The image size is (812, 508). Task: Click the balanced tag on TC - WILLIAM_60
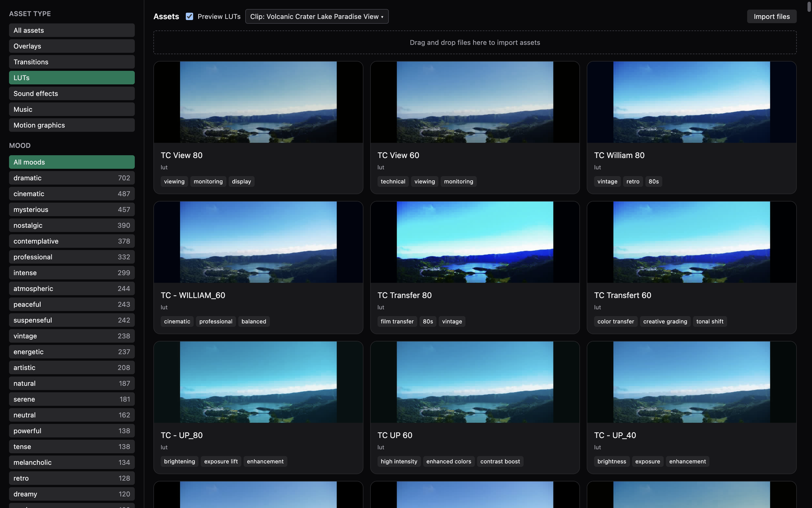pyautogui.click(x=254, y=321)
